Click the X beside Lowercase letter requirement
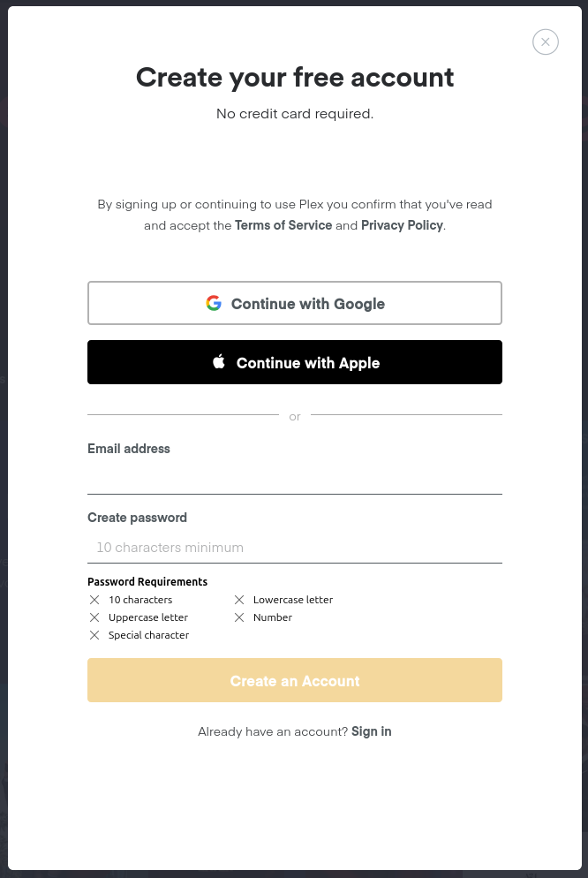588x878 pixels. pos(239,600)
